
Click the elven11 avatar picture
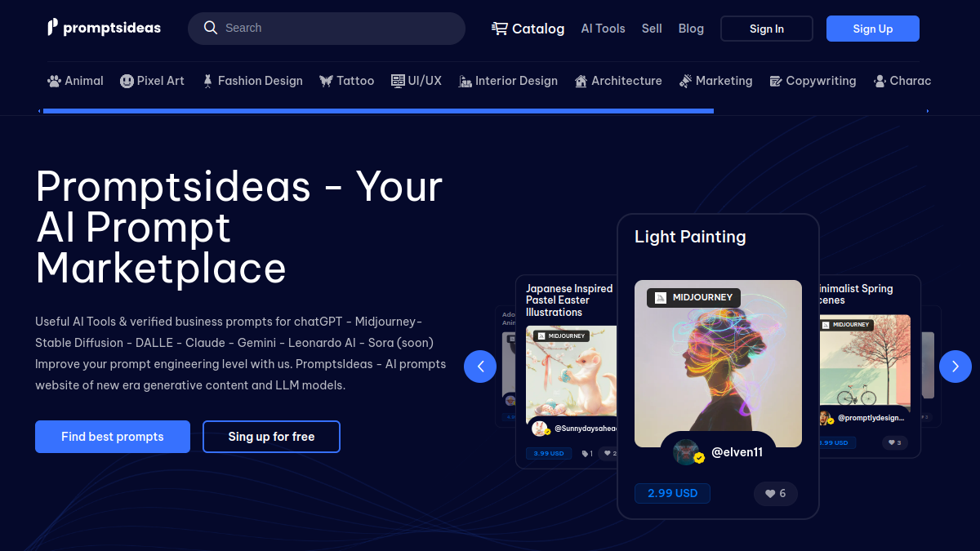[686, 452]
